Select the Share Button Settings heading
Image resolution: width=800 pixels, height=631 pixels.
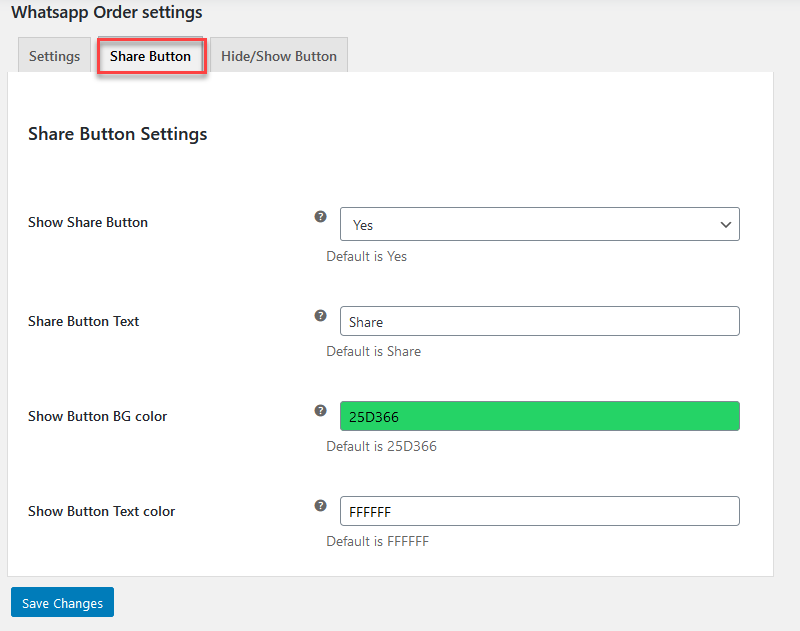pos(118,134)
